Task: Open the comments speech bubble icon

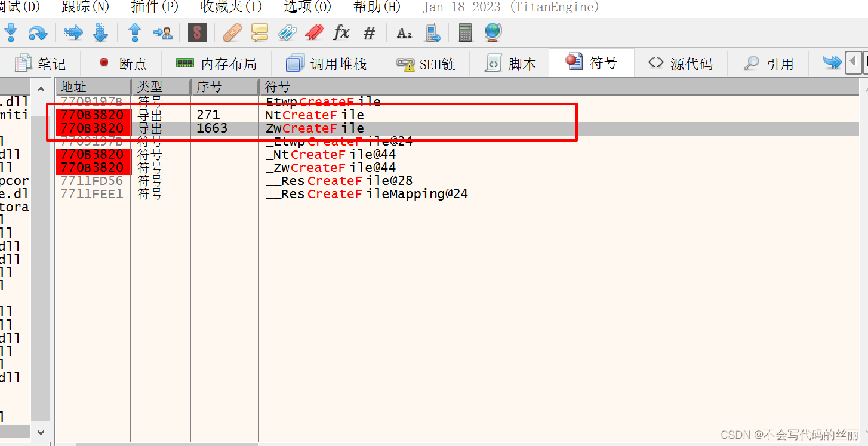Action: (259, 32)
